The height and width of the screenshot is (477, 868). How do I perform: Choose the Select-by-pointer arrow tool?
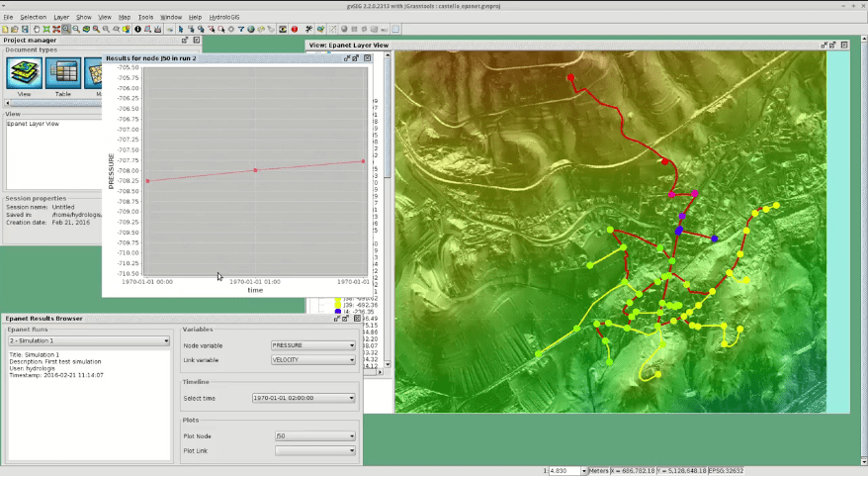(x=180, y=29)
